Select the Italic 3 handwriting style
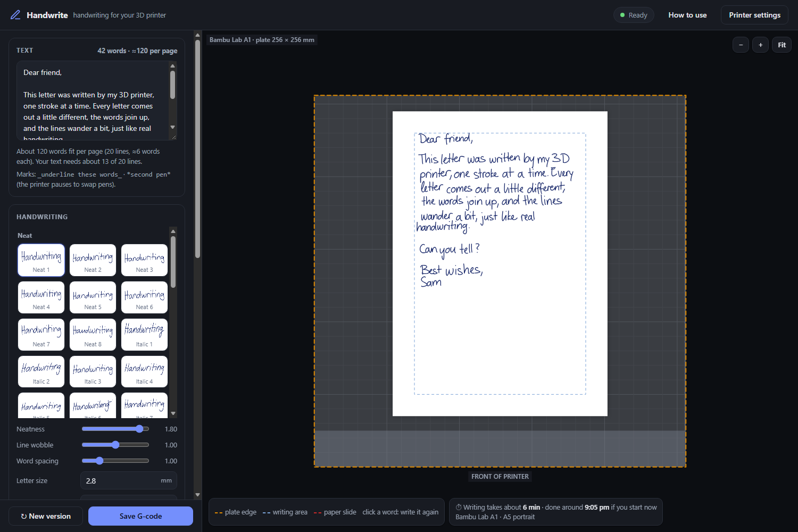798x532 pixels. (x=93, y=372)
